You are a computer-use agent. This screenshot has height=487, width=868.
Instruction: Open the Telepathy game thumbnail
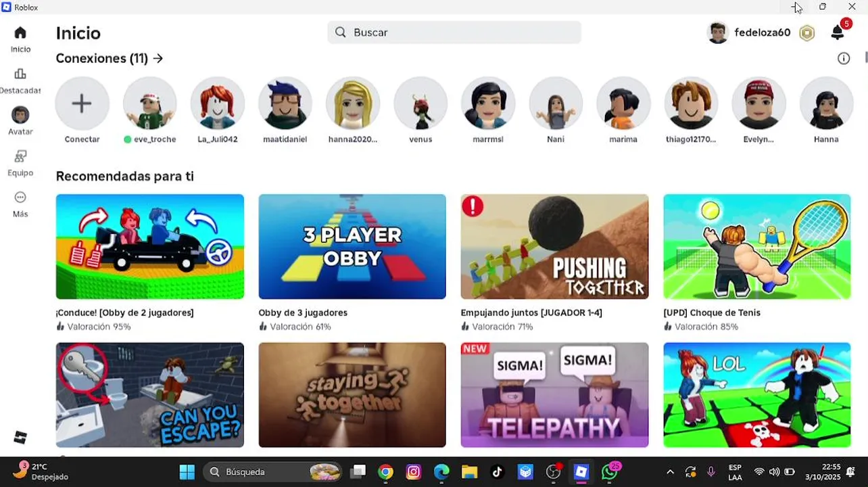pos(555,395)
